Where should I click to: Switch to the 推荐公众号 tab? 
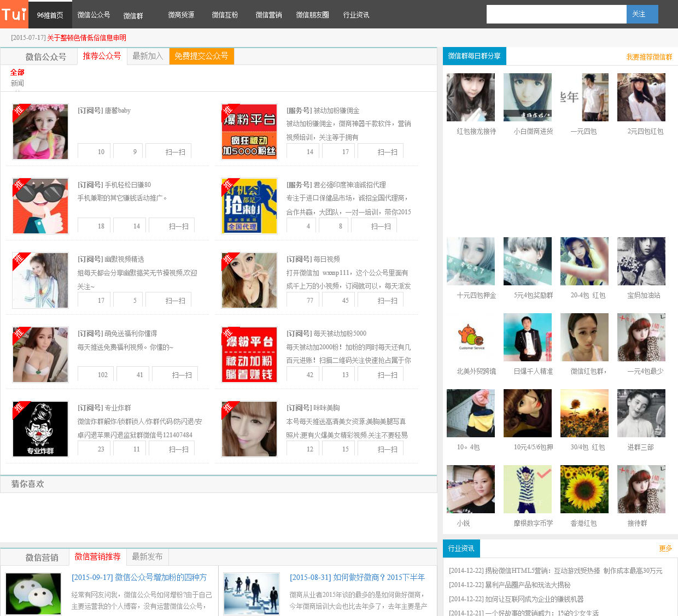coord(102,56)
